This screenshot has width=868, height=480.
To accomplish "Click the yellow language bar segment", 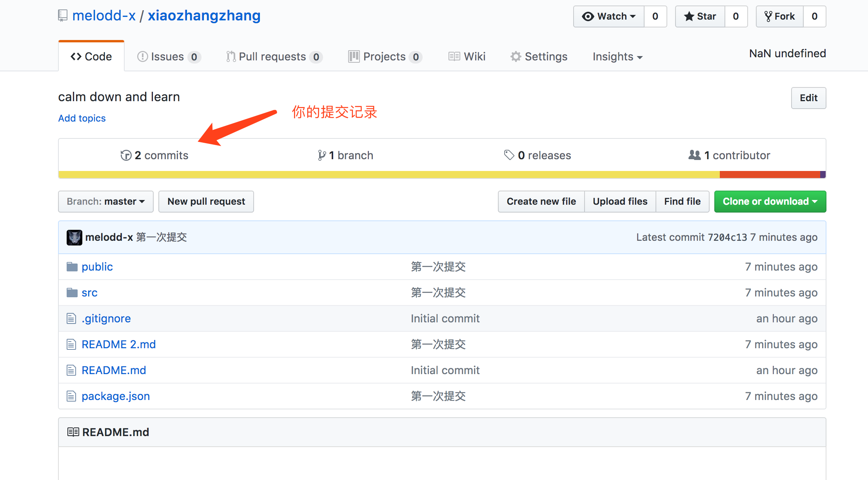I will coord(388,175).
